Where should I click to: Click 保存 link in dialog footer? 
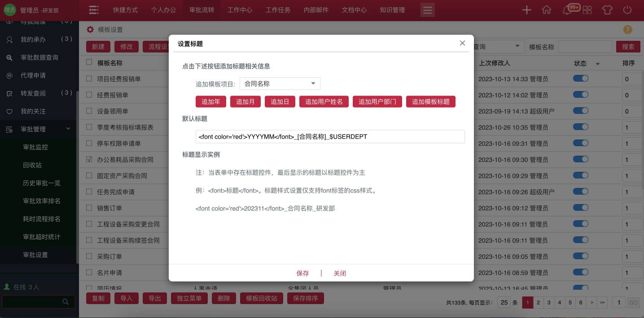[x=302, y=273]
